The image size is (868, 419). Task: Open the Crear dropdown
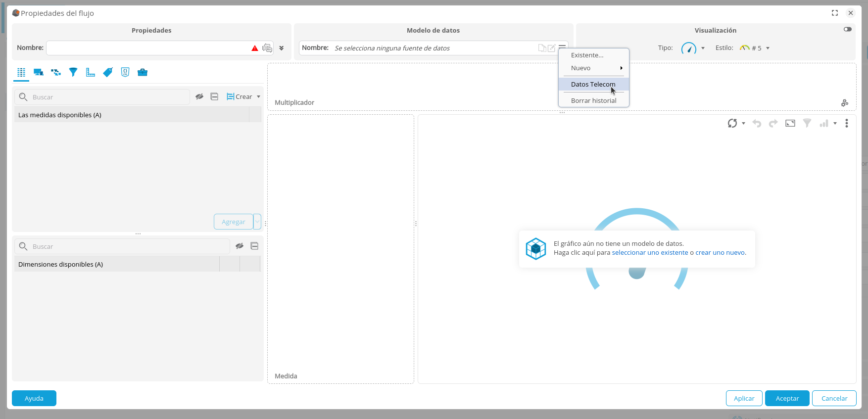pos(244,97)
